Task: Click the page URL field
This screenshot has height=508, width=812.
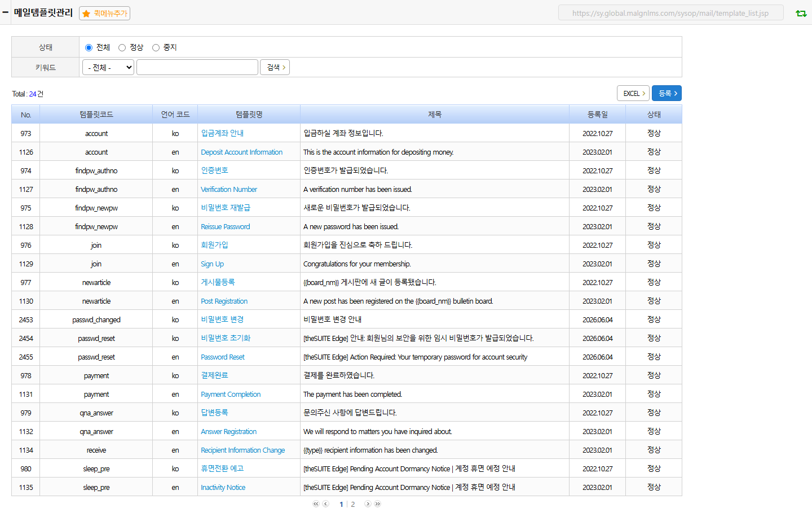Action: point(670,13)
